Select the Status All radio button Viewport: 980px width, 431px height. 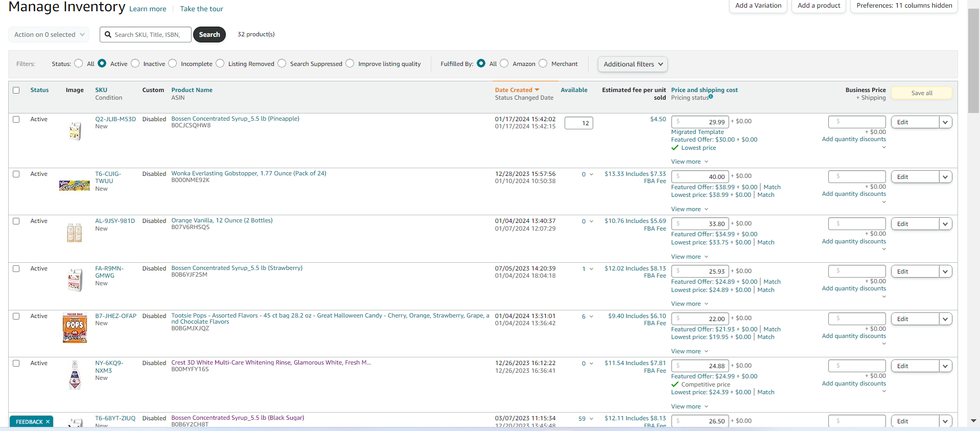click(78, 63)
